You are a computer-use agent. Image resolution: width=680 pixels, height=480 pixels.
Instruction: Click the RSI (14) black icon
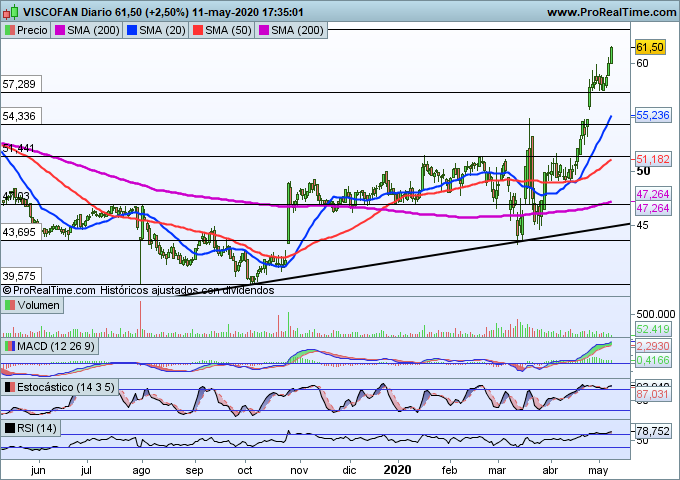(x=10, y=428)
